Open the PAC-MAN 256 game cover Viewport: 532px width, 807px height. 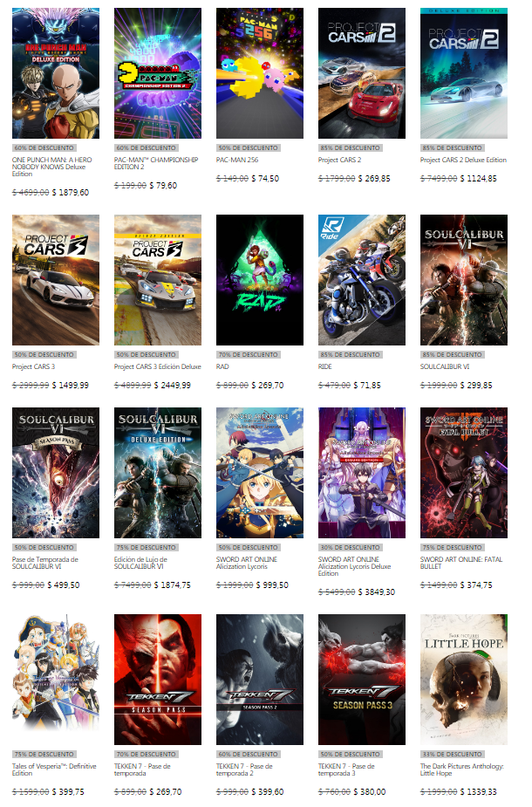pos(259,73)
